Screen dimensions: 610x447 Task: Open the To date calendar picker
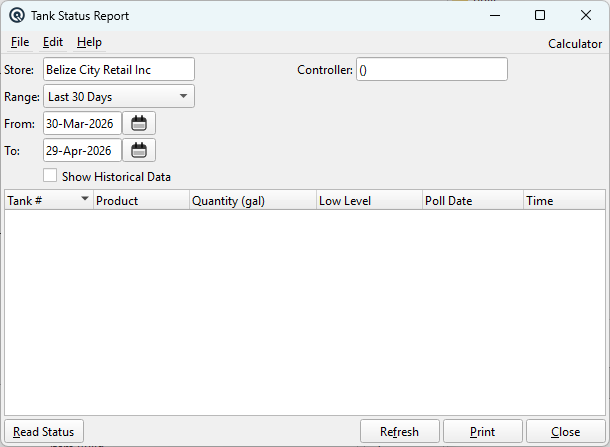(139, 150)
